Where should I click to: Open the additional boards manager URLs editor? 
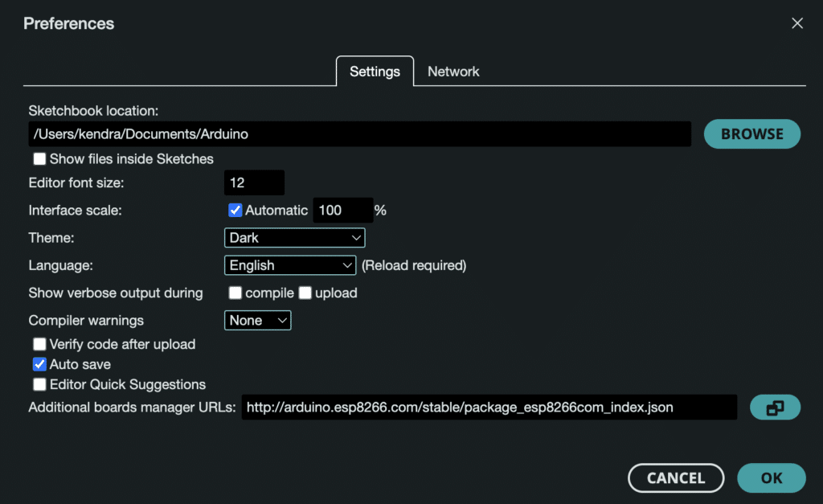click(774, 408)
